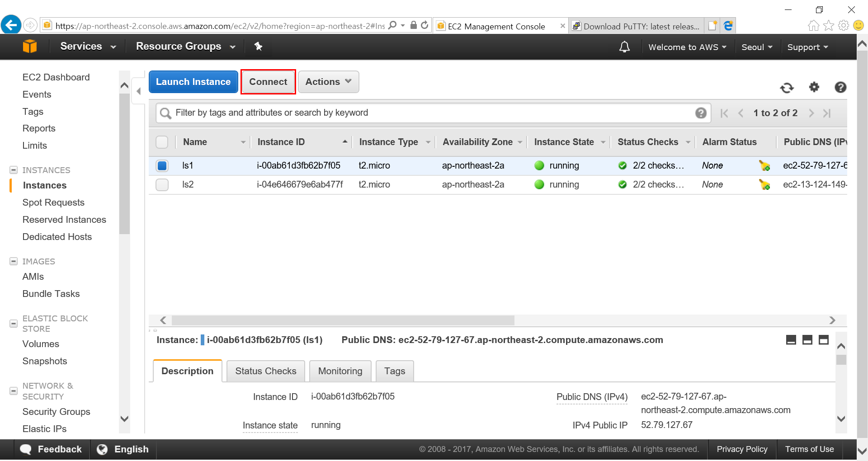Open the notifications bell icon
868x461 pixels.
pos(624,47)
